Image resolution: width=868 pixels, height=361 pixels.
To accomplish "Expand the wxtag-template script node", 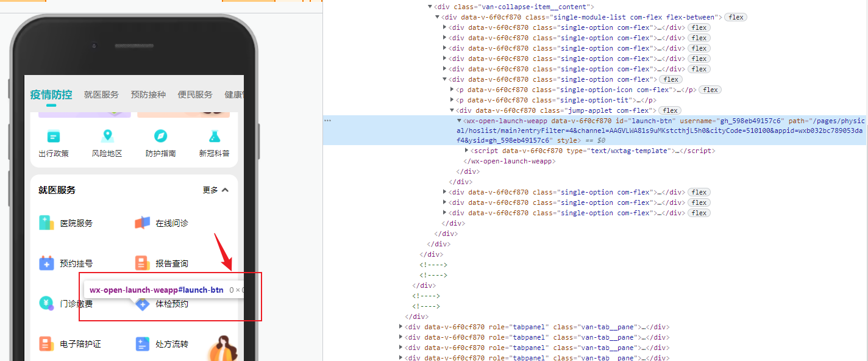I will point(467,151).
